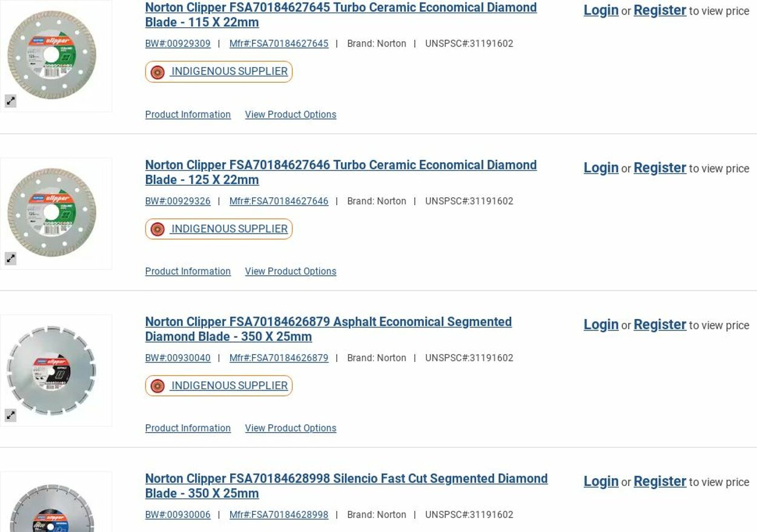This screenshot has width=757, height=532.
Task: Click Indigenous Supplier icon for FSA70184626879
Action: point(157,386)
